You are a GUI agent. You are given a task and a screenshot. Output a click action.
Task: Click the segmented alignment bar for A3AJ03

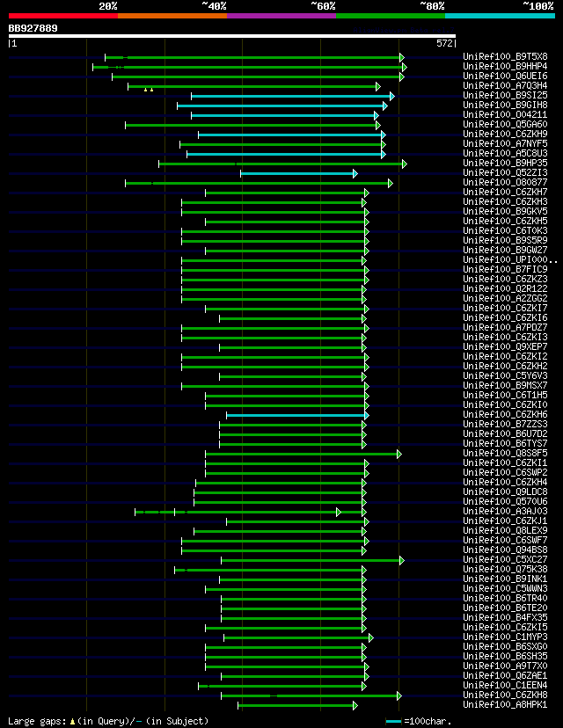[251, 512]
